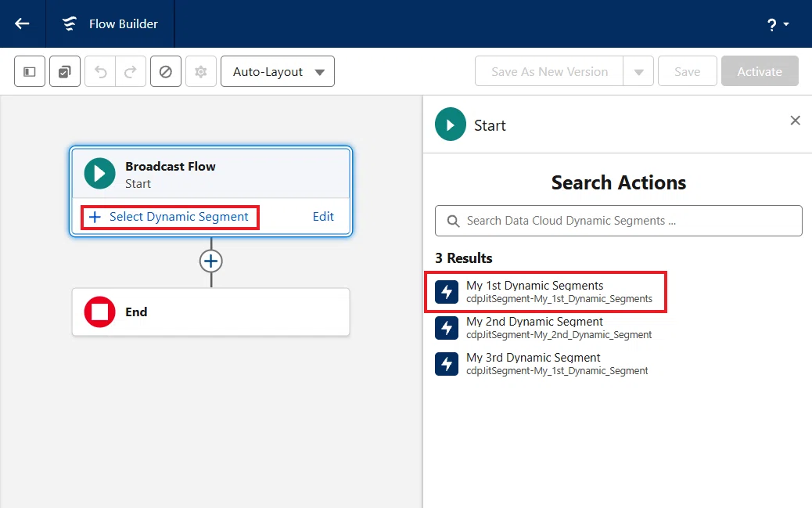Image resolution: width=812 pixels, height=508 pixels.
Task: Go back using the left arrow
Action: [22, 23]
